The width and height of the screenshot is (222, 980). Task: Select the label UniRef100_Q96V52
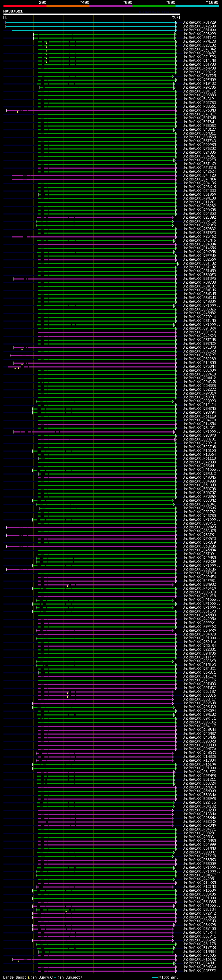coord(199,940)
